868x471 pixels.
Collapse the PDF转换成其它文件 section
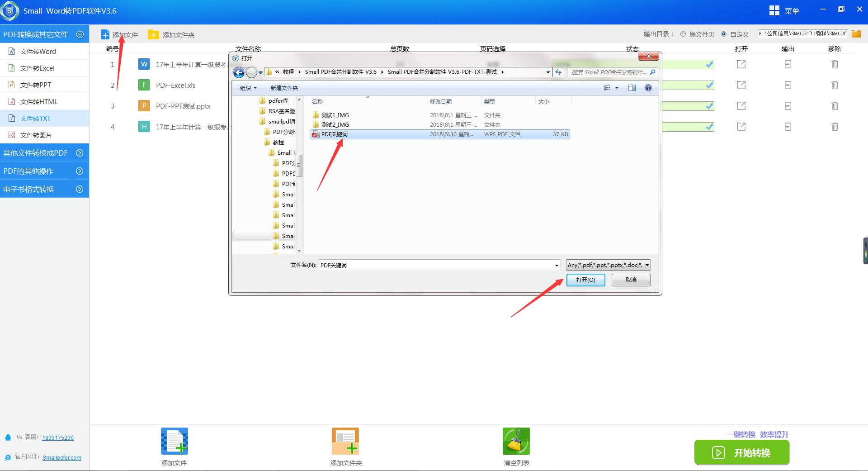(80, 34)
